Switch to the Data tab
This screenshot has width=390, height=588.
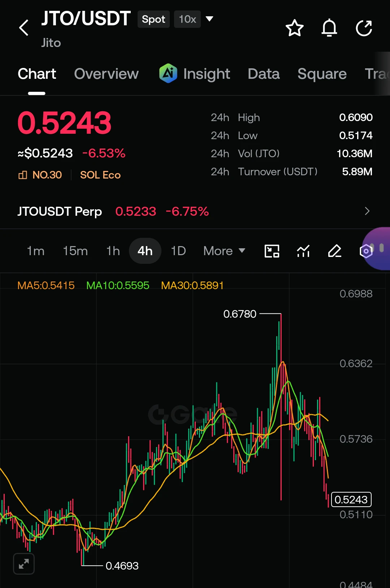264,74
